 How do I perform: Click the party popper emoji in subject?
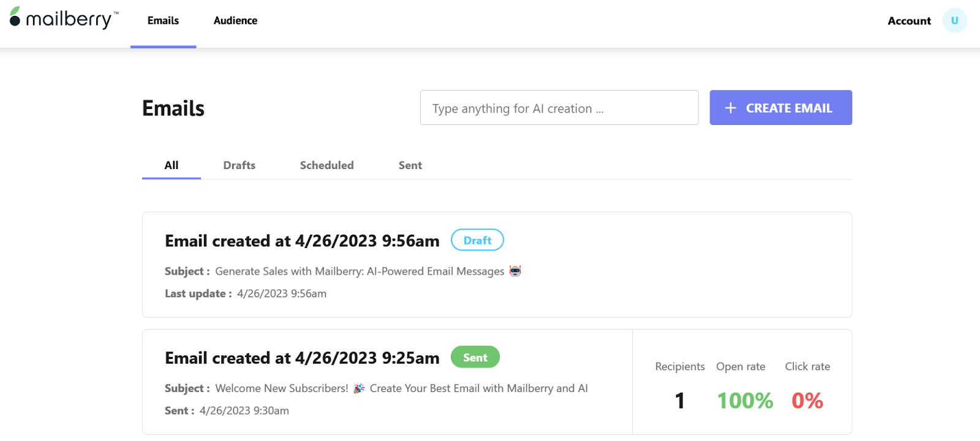tap(359, 388)
